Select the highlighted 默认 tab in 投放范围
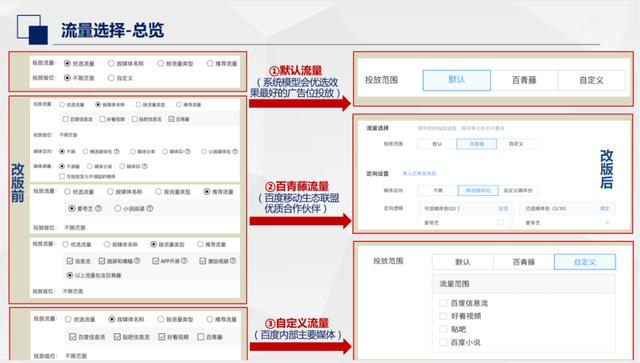The width and height of the screenshot is (640, 363). coord(457,80)
